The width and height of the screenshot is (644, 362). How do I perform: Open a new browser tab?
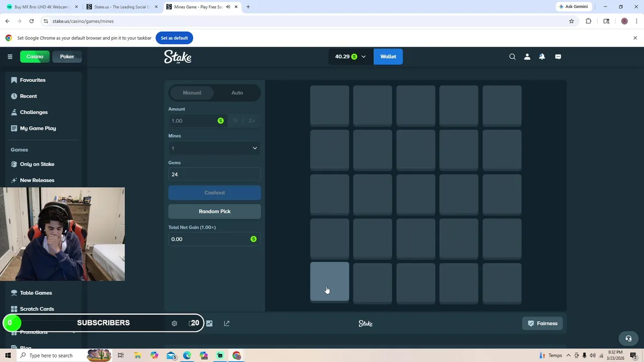pos(248,7)
